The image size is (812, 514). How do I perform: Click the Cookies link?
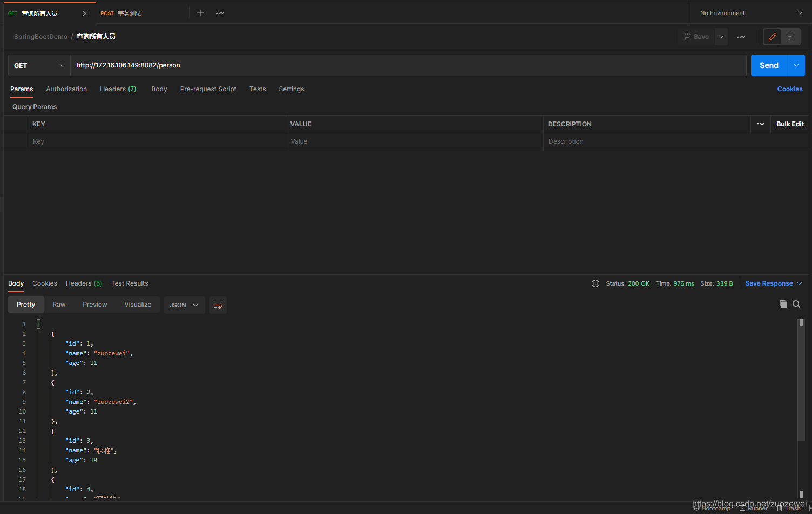point(790,89)
